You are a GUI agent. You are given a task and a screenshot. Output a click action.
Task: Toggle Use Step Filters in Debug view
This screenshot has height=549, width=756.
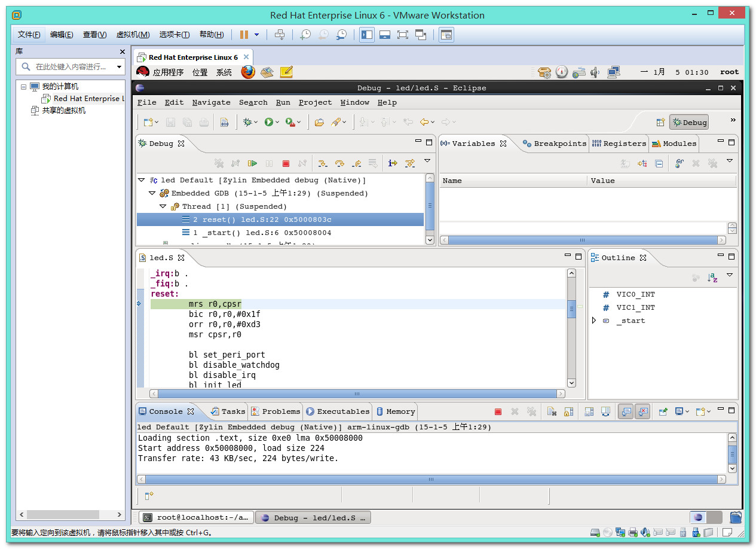(410, 163)
